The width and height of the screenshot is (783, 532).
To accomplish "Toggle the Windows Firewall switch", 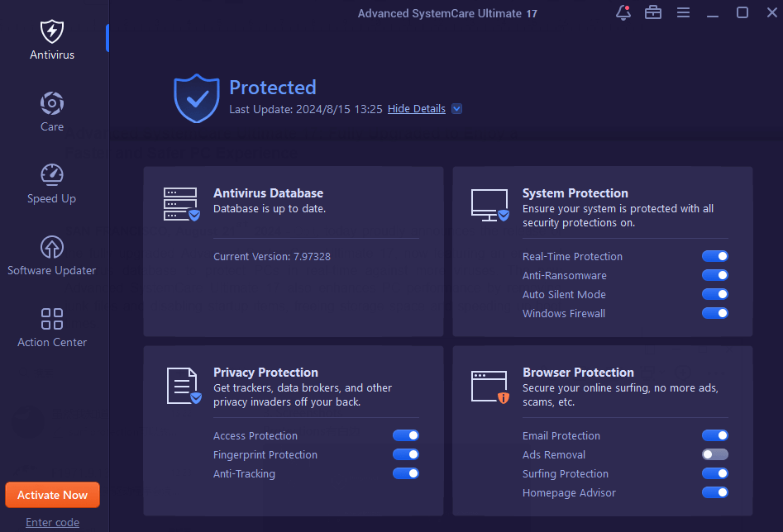I will click(715, 313).
